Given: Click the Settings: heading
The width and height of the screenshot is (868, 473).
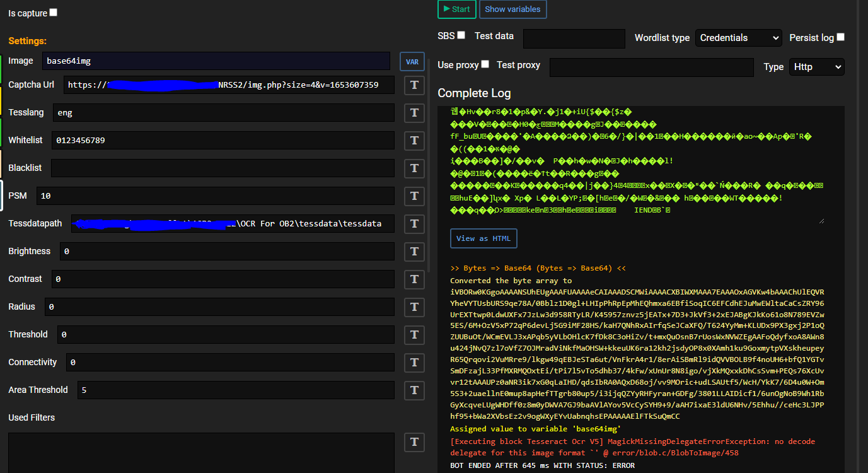Looking at the screenshot, I should pyautogui.click(x=28, y=41).
